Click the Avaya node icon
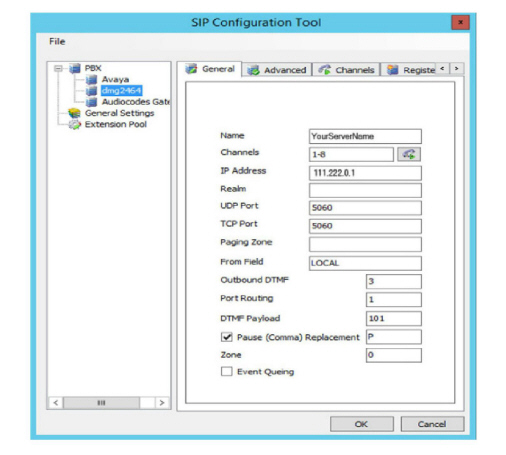Screen dimensions: 506x455 point(91,80)
